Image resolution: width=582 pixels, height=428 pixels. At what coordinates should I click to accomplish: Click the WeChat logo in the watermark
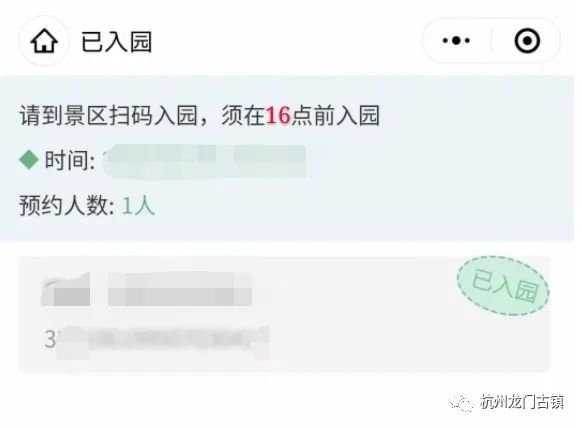461,402
